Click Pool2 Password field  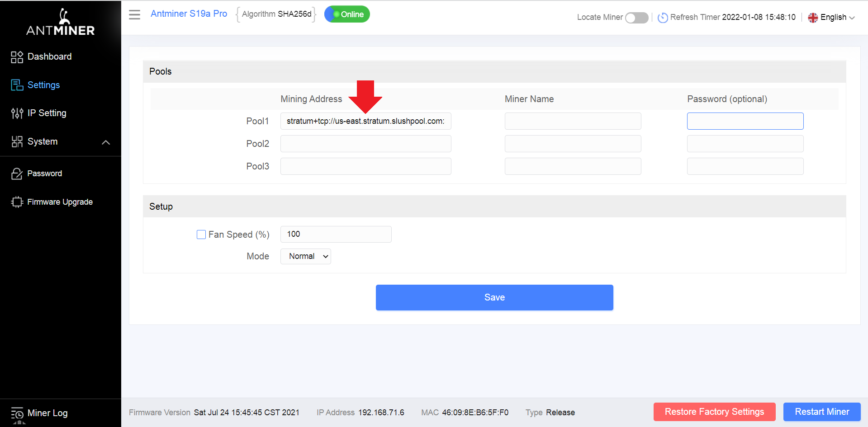(745, 144)
